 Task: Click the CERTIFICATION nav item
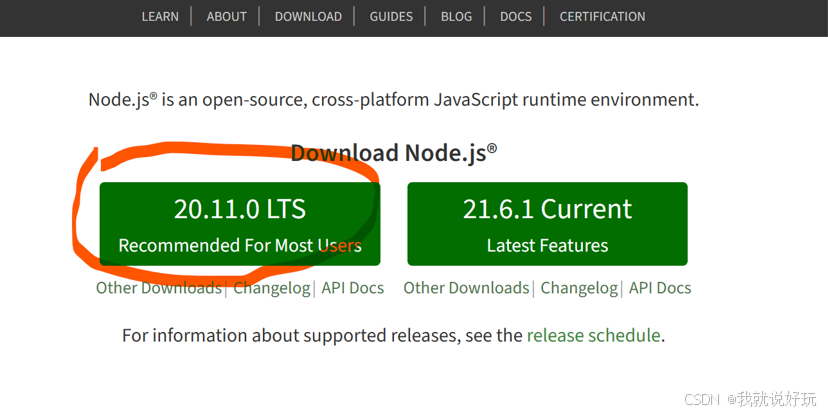click(x=603, y=16)
